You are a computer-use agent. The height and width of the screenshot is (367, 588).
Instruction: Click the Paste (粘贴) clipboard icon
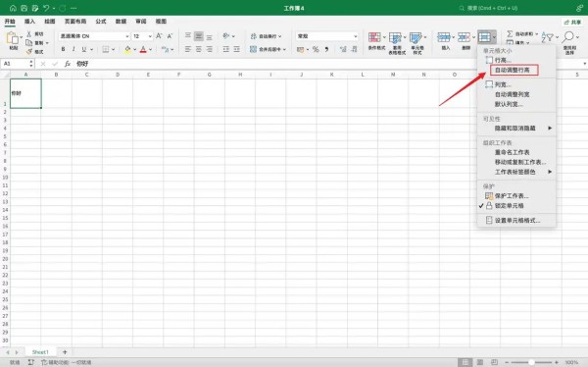[x=13, y=38]
